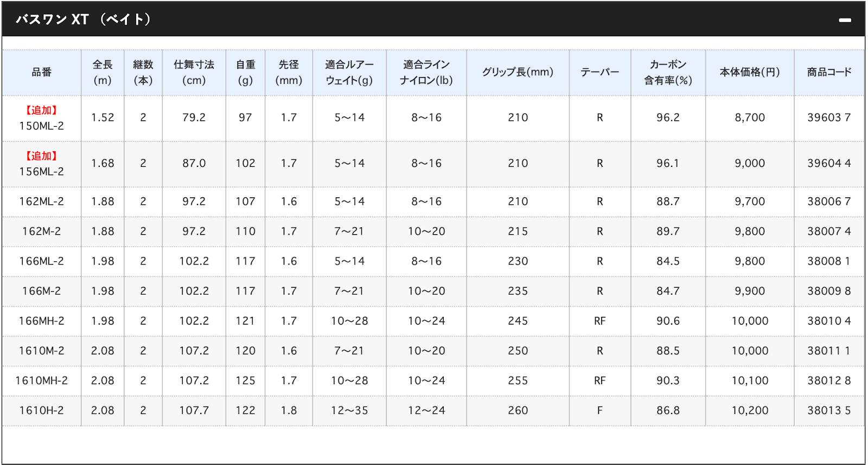Viewport: 868px width, 465px height.
Task: Click the 166MH-2 row label
Action: click(x=41, y=321)
